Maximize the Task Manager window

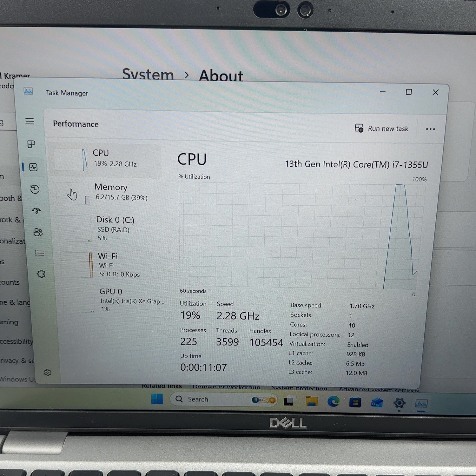pyautogui.click(x=409, y=92)
